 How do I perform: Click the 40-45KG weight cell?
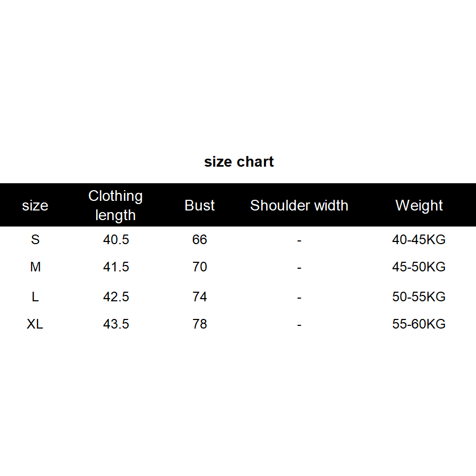(419, 240)
